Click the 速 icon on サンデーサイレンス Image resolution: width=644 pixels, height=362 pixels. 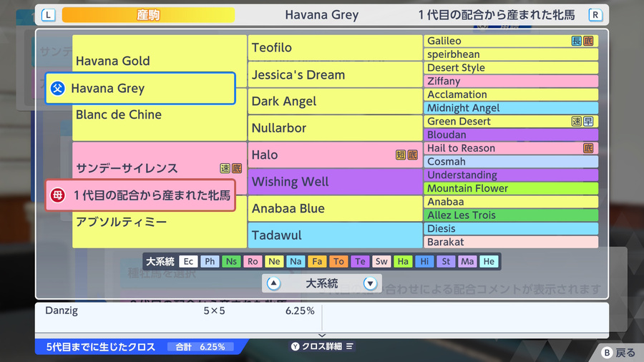pos(225,168)
